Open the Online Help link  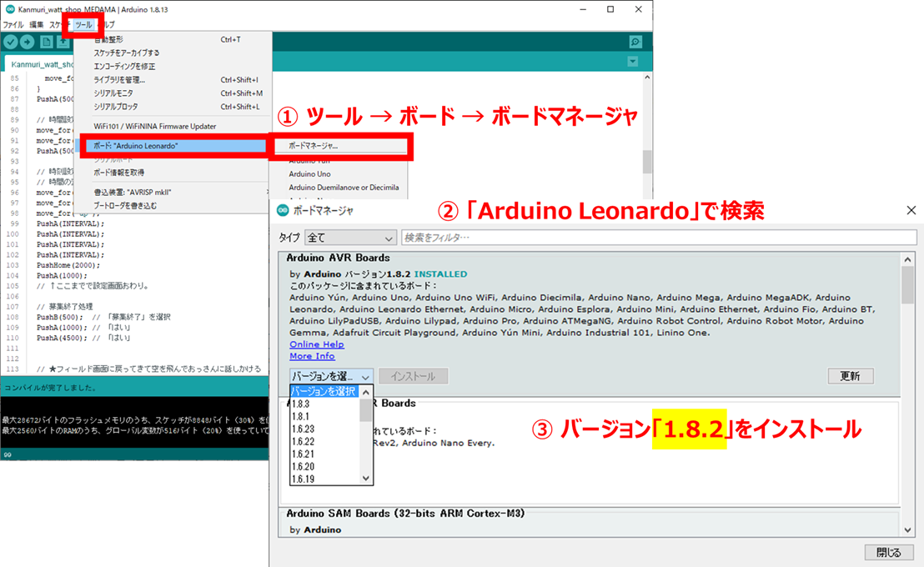pyautogui.click(x=316, y=344)
